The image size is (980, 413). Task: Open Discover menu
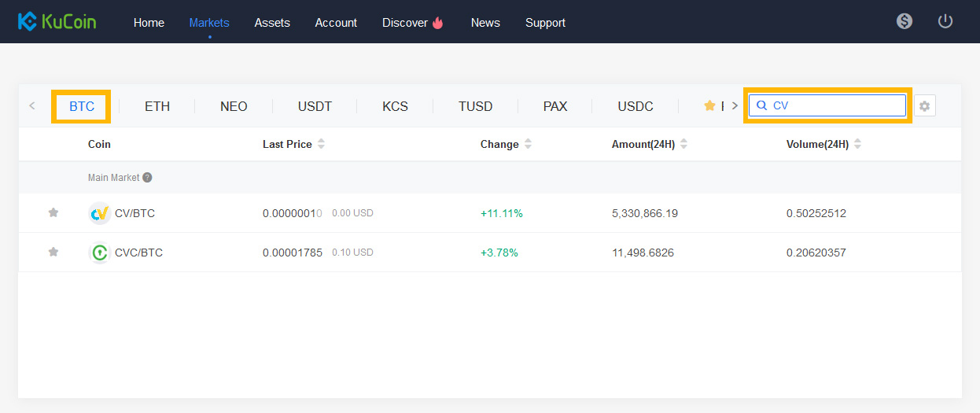point(405,23)
